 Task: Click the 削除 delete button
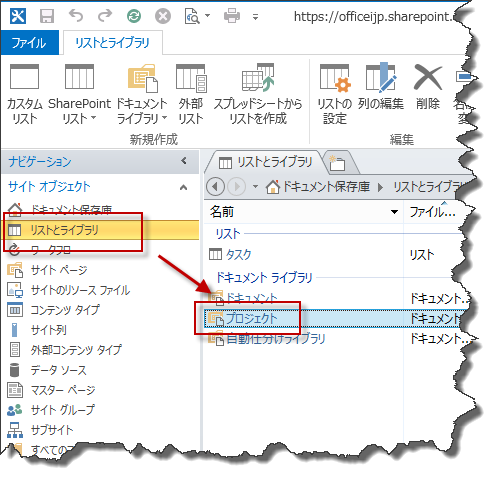pos(428,87)
